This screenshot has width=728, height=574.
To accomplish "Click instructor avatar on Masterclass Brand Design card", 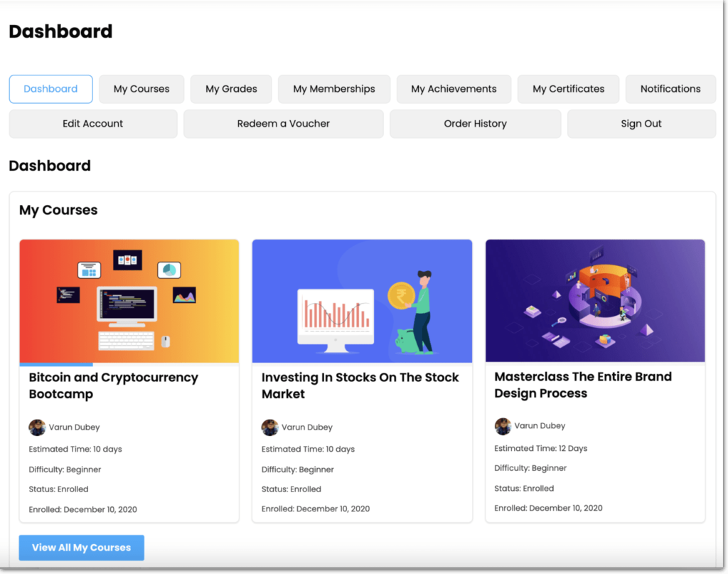I will tap(503, 426).
